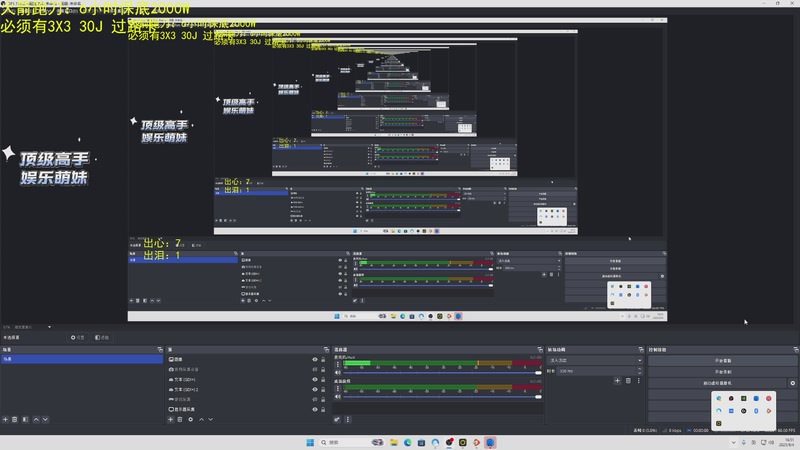Select the 文本 (GDI+) 2 source row
800x450 pixels.
pos(248,389)
